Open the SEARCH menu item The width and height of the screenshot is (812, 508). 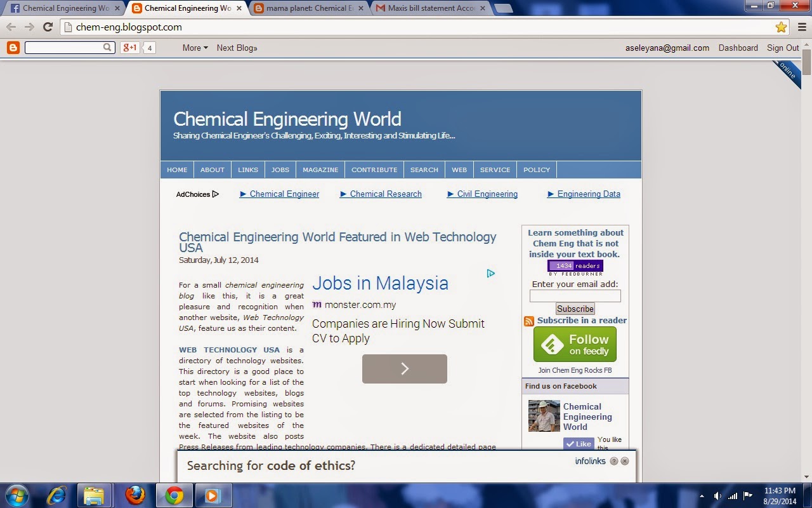click(x=424, y=170)
